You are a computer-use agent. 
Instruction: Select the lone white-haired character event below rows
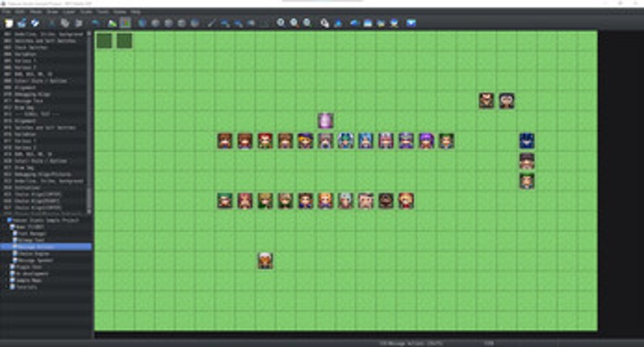266,261
